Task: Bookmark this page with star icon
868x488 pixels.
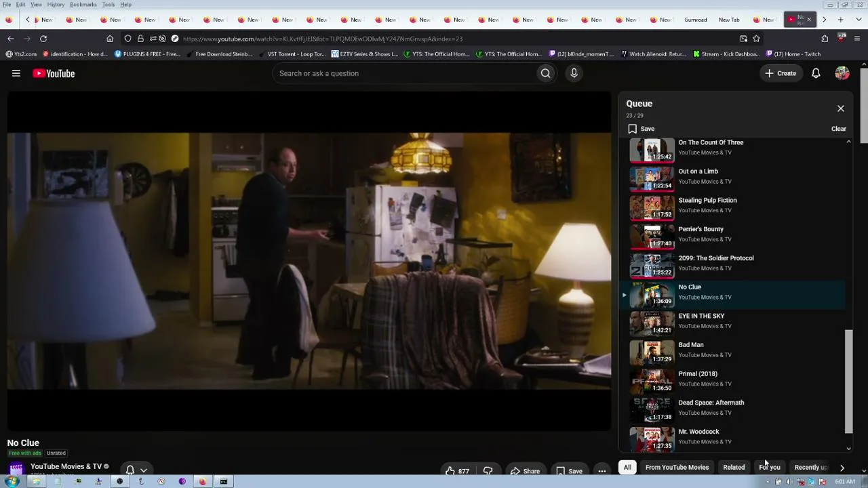Action: click(757, 39)
